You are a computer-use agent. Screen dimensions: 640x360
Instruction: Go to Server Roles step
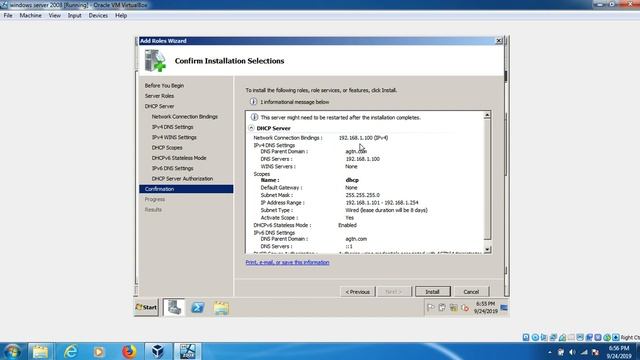tap(159, 96)
